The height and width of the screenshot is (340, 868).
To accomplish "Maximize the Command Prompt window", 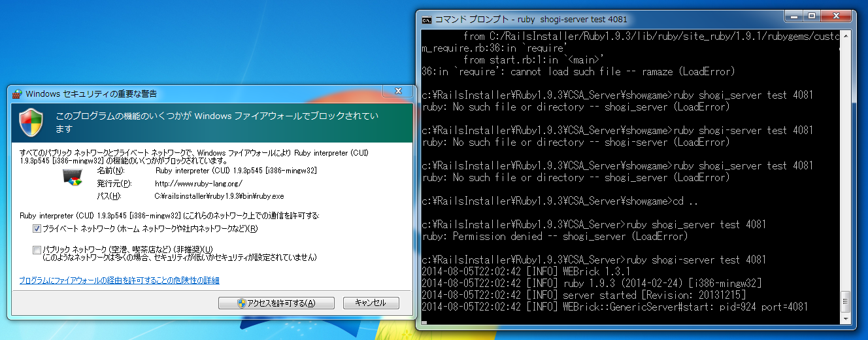I will coord(812,15).
